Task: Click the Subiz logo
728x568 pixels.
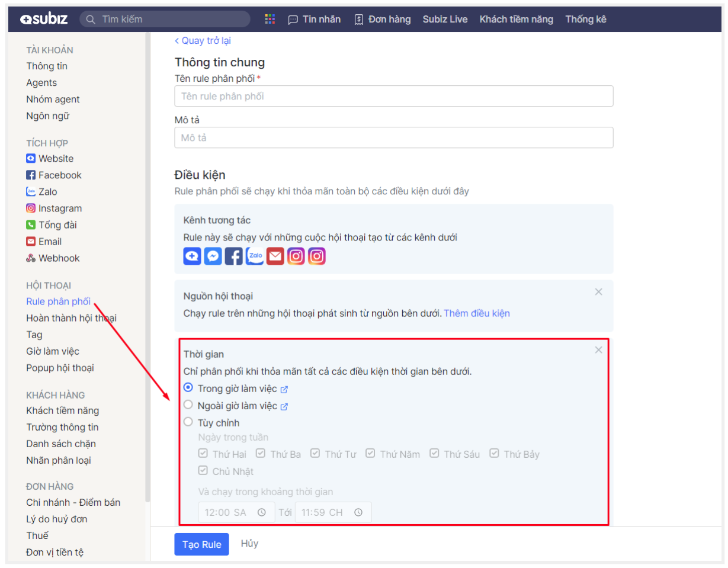Action: click(x=43, y=20)
